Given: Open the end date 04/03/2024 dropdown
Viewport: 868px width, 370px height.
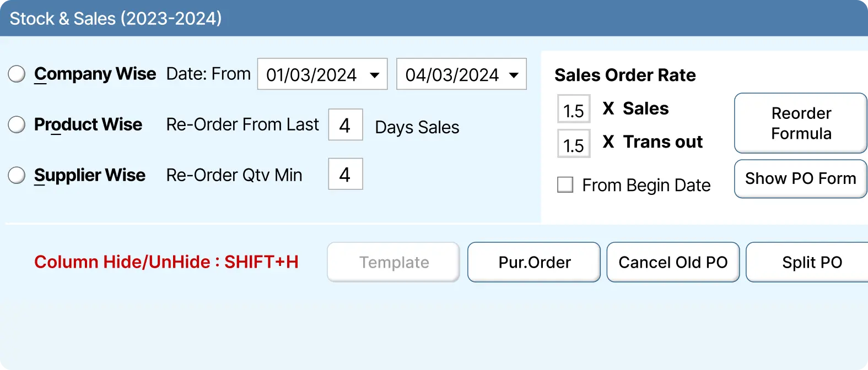Looking at the screenshot, I should (461, 74).
